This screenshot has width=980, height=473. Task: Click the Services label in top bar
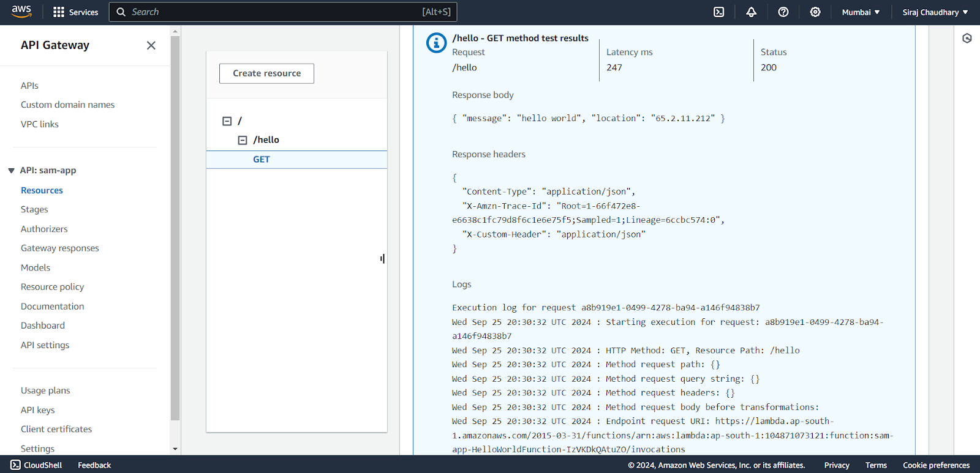[x=83, y=12]
